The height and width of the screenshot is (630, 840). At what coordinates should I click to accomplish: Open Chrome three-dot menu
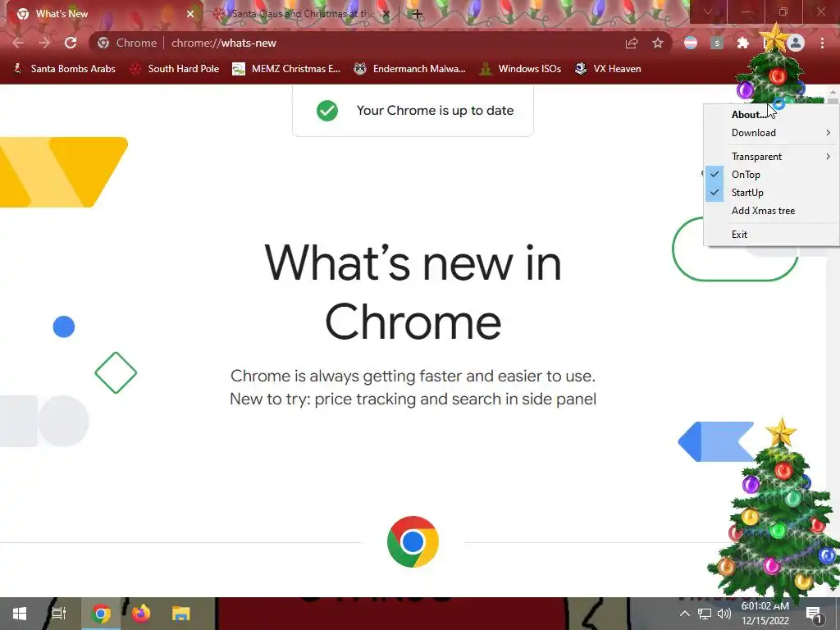(x=822, y=43)
